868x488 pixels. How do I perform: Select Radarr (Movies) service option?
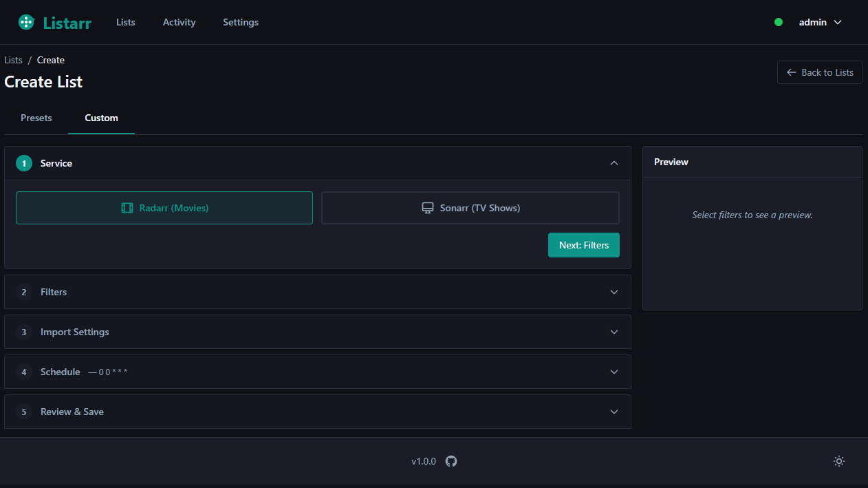click(x=164, y=208)
